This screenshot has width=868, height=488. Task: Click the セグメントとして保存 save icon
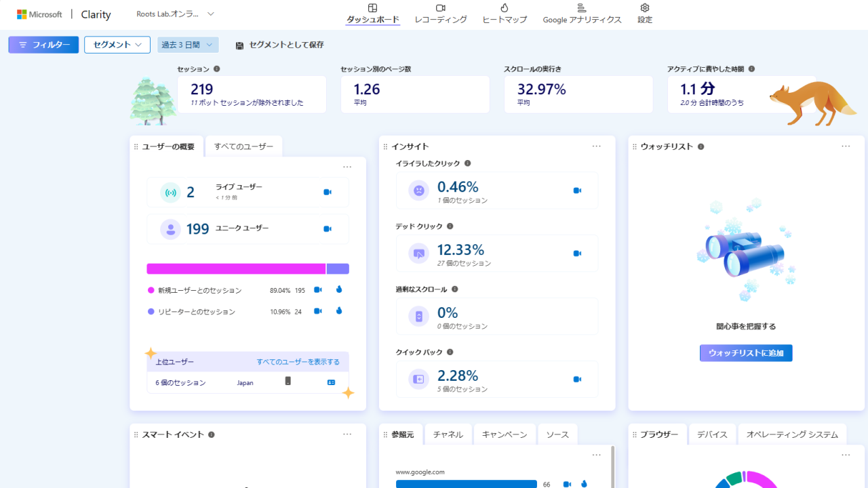pyautogui.click(x=239, y=45)
